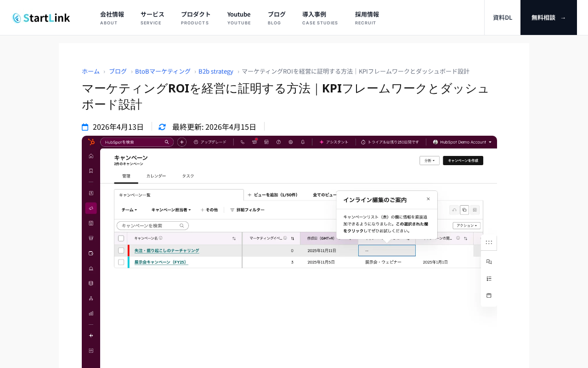The width and height of the screenshot is (588, 368).
Task: Go to the Youtube nav item
Action: point(239,17)
